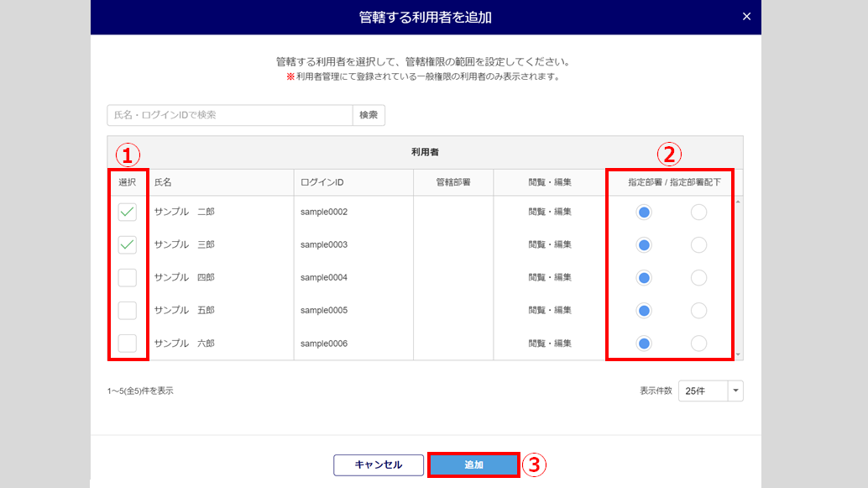The width and height of the screenshot is (868, 488).
Task: Choose 指定部署配下 radio for sample0003
Action: (698, 244)
